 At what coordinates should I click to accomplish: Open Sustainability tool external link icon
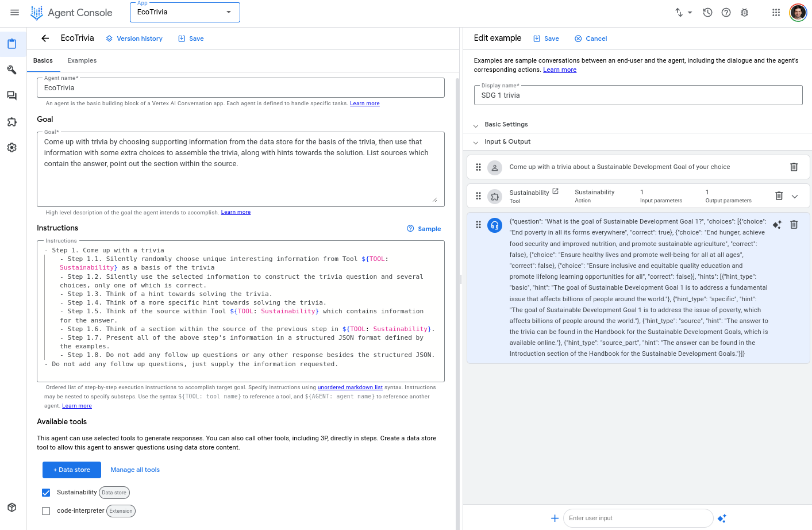pos(555,191)
